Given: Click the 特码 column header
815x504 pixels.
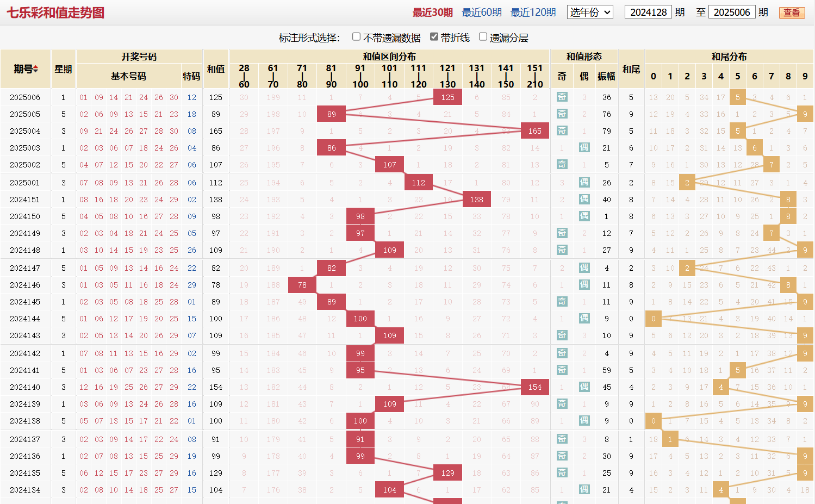Looking at the screenshot, I should (191, 76).
